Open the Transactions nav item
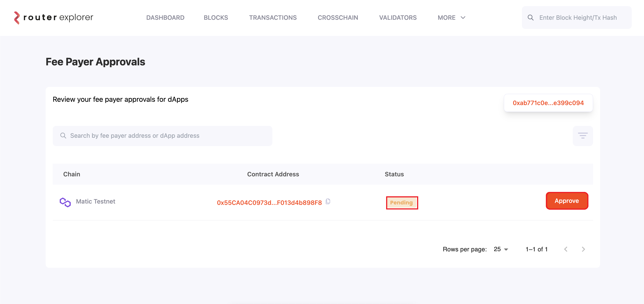The height and width of the screenshot is (304, 644). pos(273,18)
